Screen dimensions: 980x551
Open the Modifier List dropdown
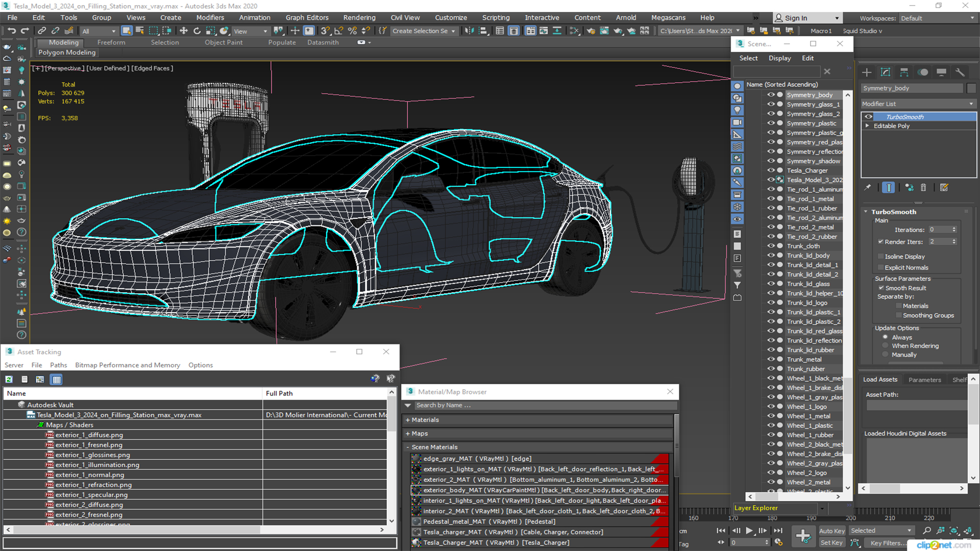[x=918, y=104]
